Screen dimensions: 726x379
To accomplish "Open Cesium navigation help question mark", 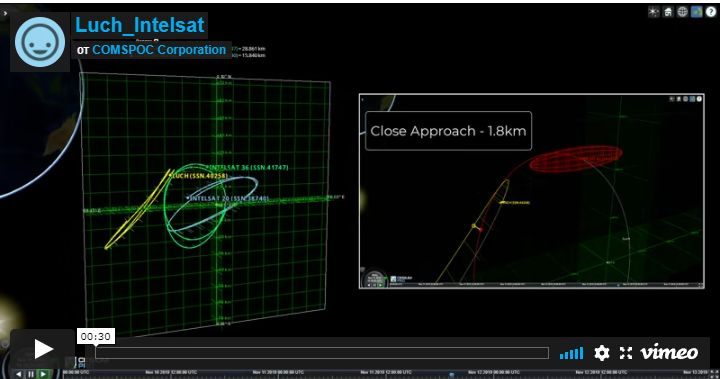I will tap(711, 12).
